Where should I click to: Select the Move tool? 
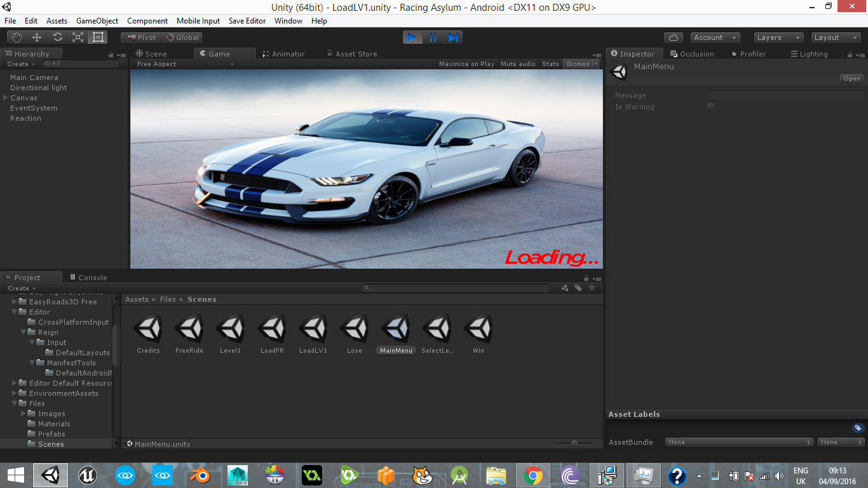[37, 37]
